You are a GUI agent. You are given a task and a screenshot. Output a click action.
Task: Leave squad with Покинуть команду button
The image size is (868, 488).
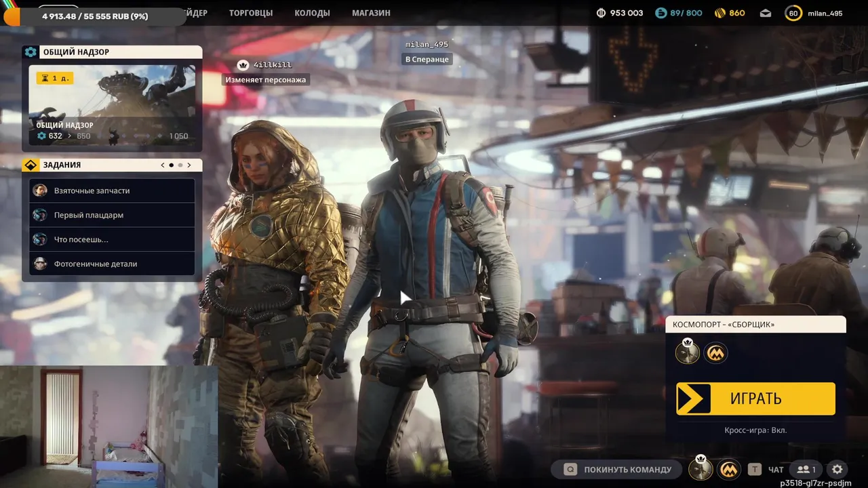coord(616,469)
